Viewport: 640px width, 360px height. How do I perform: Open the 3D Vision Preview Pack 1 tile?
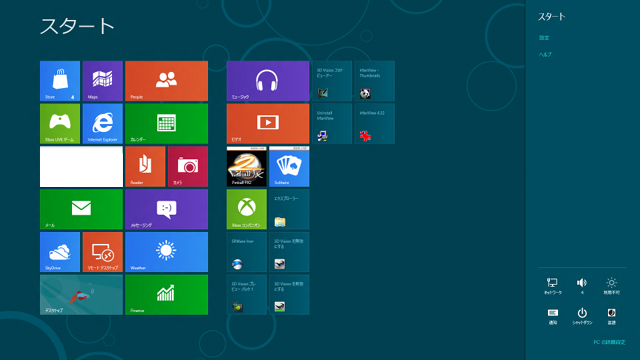[x=247, y=295]
